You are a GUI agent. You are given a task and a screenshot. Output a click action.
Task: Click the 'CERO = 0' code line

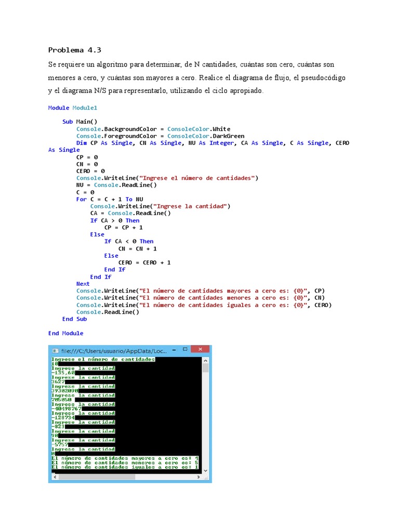tap(90, 171)
